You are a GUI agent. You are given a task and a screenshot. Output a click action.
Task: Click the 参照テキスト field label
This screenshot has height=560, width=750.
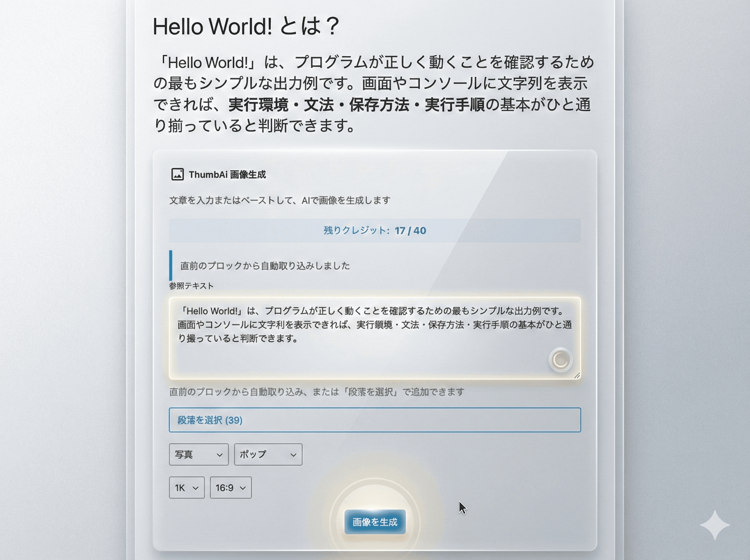[191, 286]
